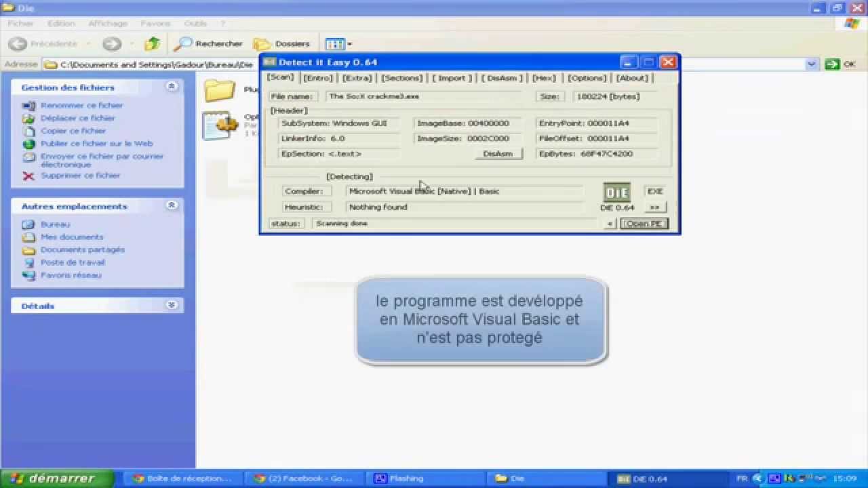Click the envelope icon for Envoyer par courrier
The height and width of the screenshot is (488, 868).
pyautogui.click(x=28, y=157)
